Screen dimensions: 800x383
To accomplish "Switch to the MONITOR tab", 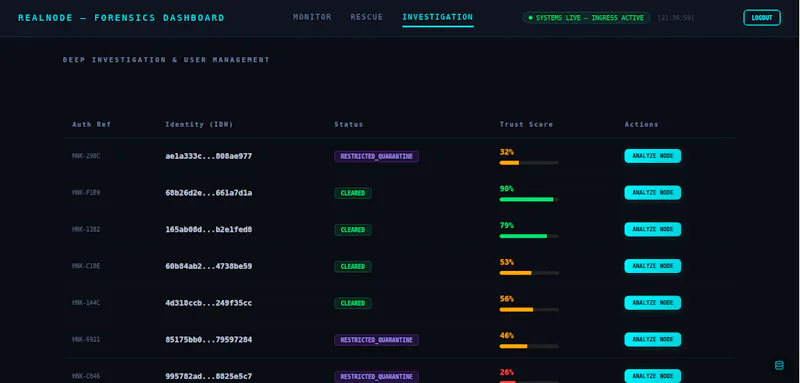I will 312,17.
